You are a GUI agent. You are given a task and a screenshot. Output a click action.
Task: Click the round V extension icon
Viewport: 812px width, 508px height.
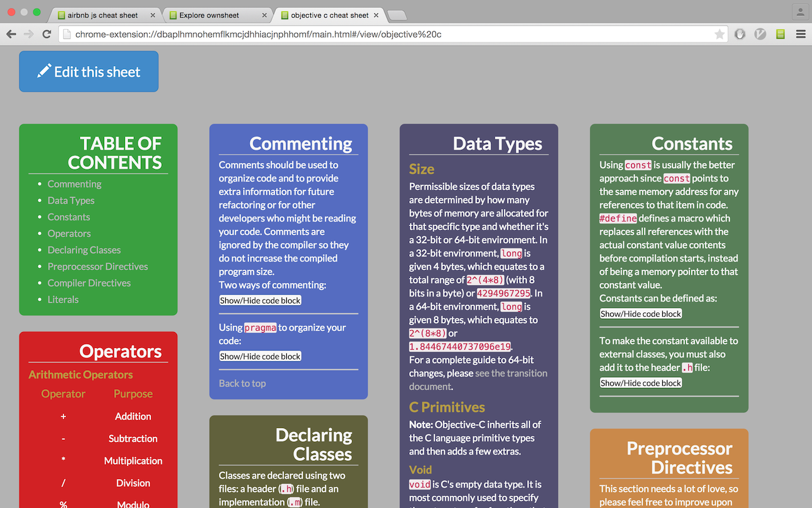(x=760, y=34)
